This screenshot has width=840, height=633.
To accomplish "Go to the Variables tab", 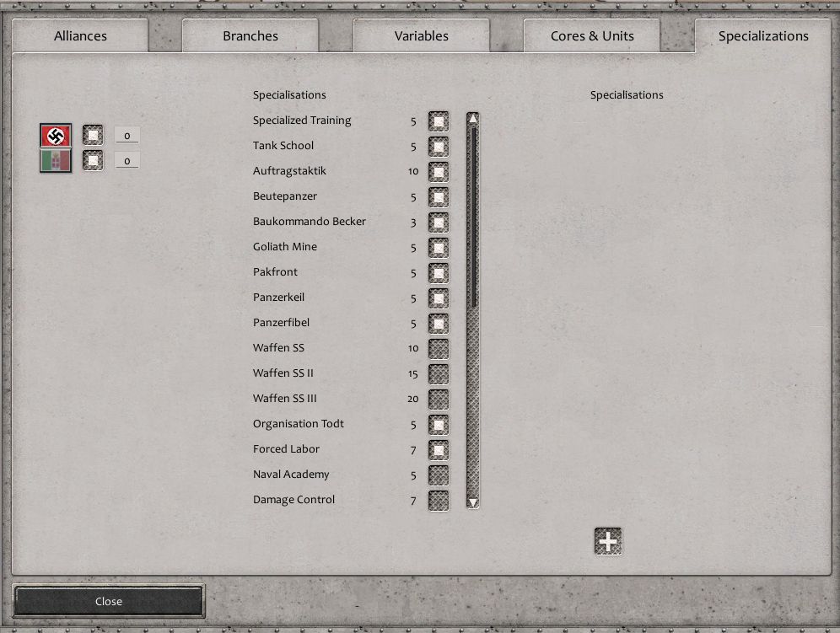I will tap(421, 36).
